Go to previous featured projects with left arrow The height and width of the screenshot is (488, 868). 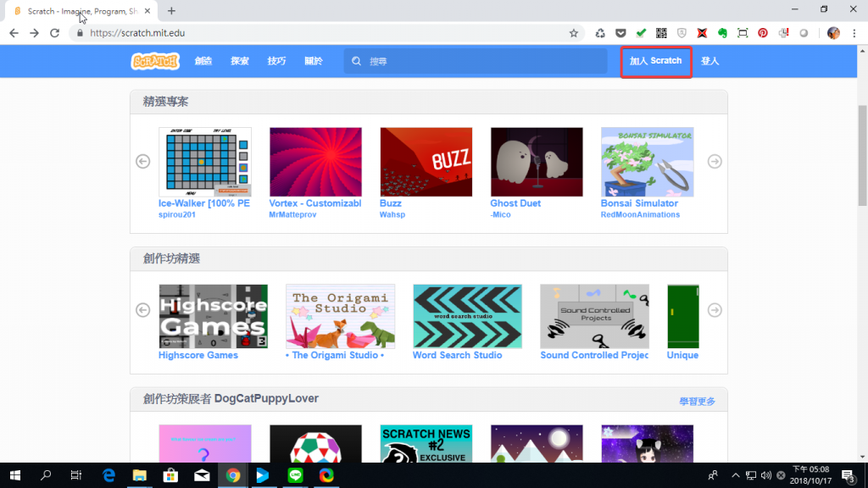pos(142,161)
